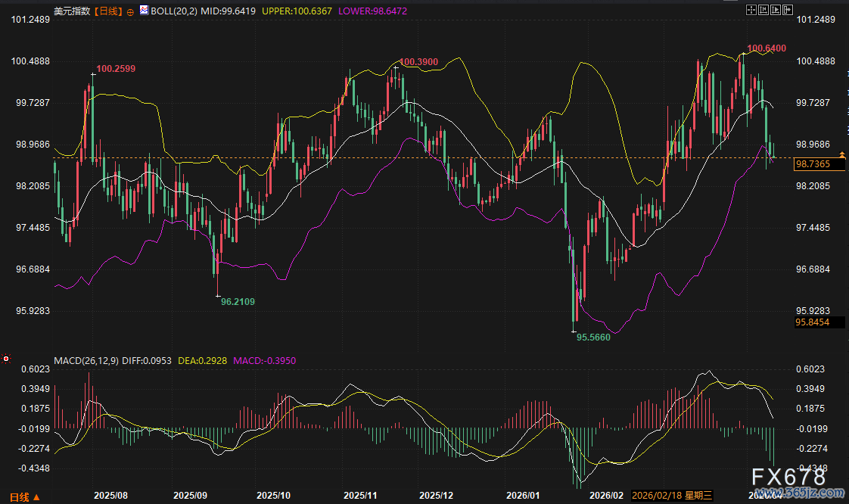Click the 95.5660 low price marker
This screenshot has width=849, height=504.
(593, 338)
